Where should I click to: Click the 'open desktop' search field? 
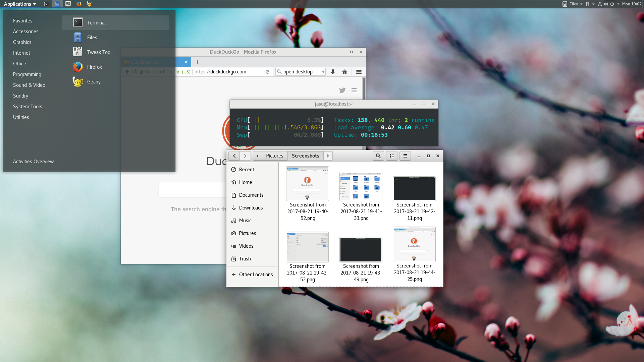pos(301,72)
